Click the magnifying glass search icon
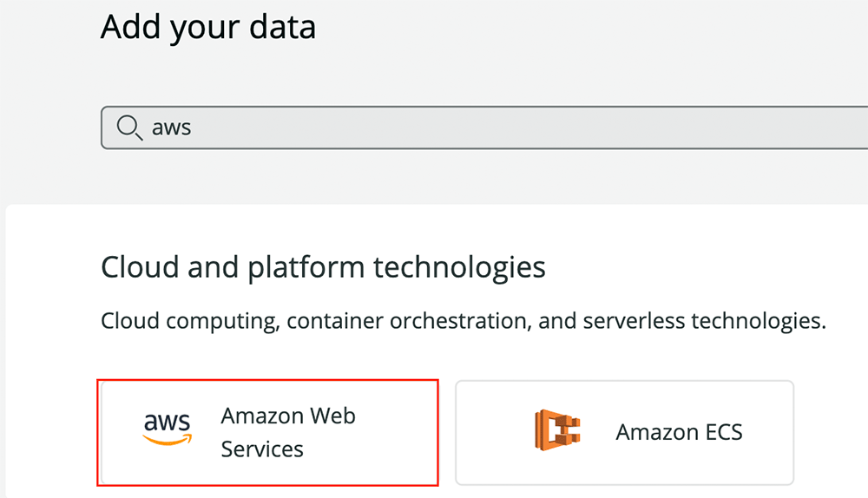Viewport: 868px width, 498px height. click(x=129, y=128)
